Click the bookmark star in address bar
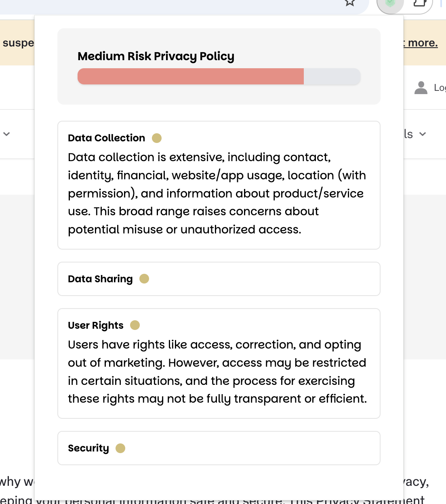The image size is (446, 504). [350, 3]
